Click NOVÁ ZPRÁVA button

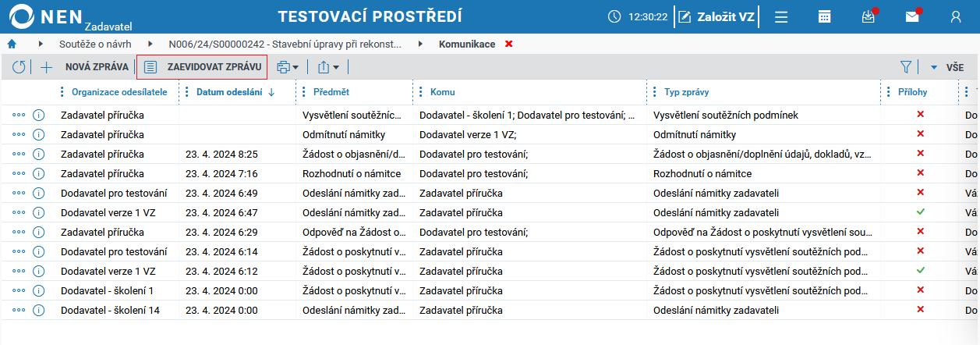tap(97, 67)
